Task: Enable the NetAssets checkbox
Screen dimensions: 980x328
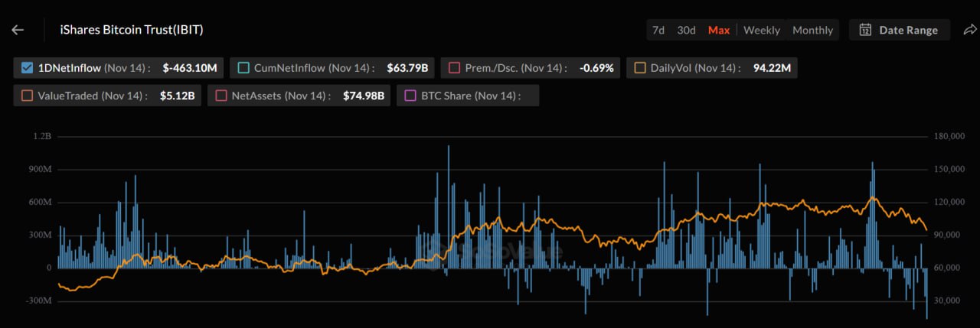Action: 221,96
